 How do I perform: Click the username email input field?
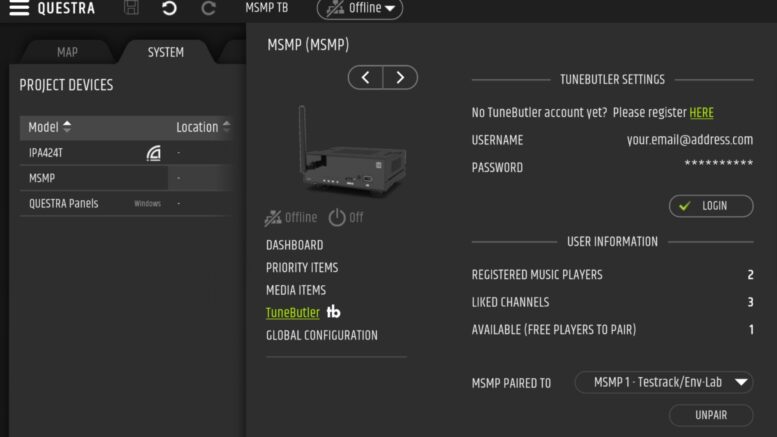[x=689, y=140]
